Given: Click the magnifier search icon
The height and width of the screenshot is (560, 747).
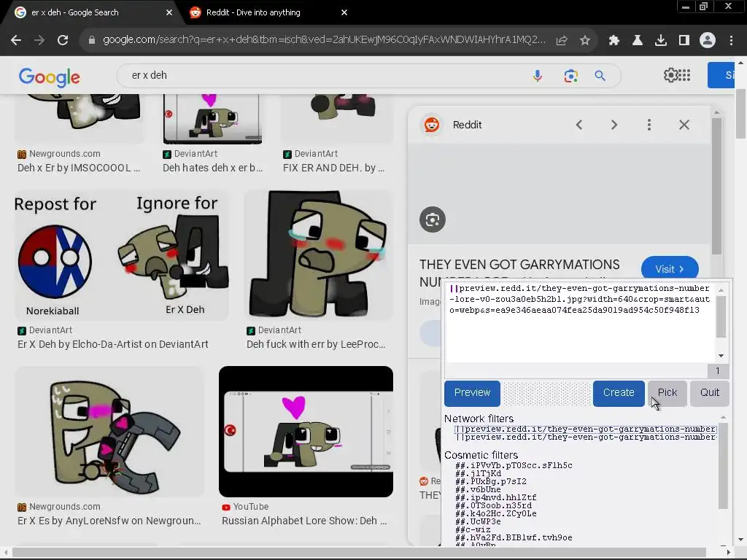Looking at the screenshot, I should click(x=600, y=76).
